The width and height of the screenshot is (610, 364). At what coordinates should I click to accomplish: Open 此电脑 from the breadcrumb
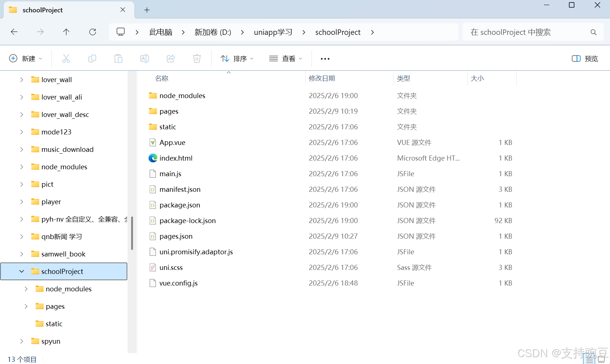coord(160,32)
